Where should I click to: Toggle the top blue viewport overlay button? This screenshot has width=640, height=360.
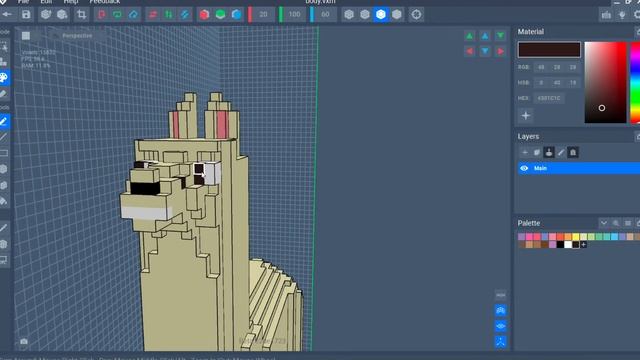coord(501,311)
